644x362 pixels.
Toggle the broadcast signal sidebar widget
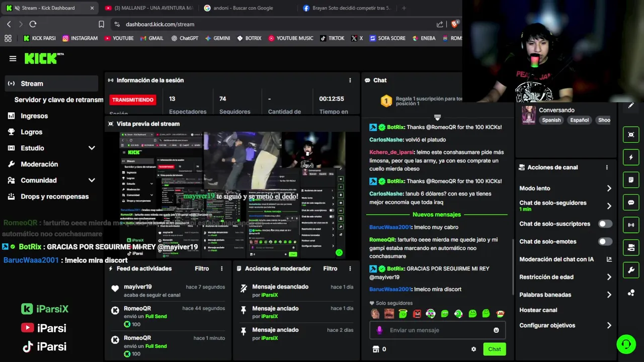(631, 225)
